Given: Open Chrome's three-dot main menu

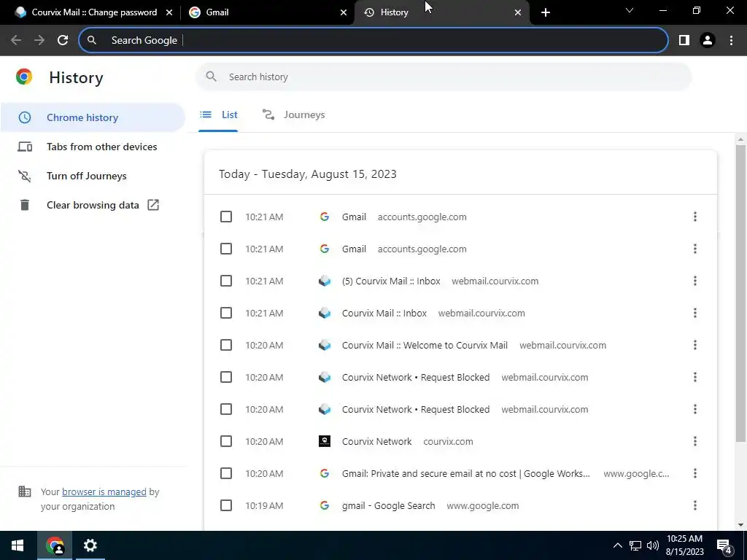Looking at the screenshot, I should pyautogui.click(x=731, y=40).
